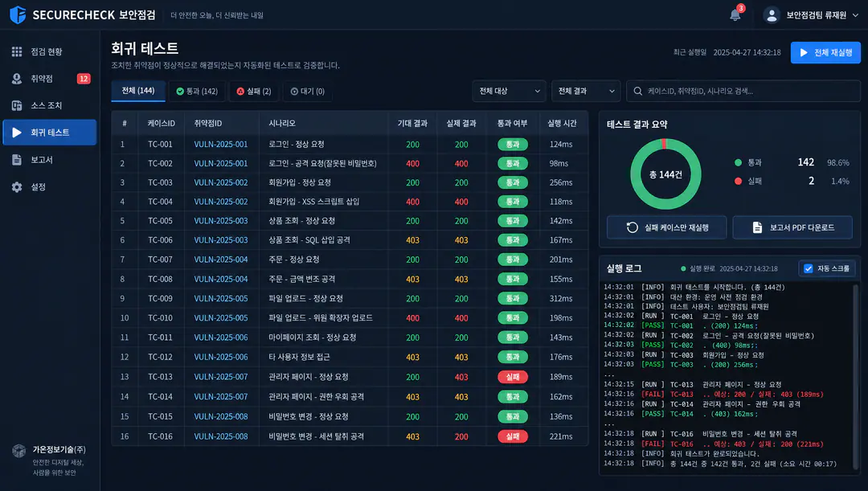Image resolution: width=868 pixels, height=491 pixels.
Task: Go to 보고서 in sidebar
Action: pos(50,159)
